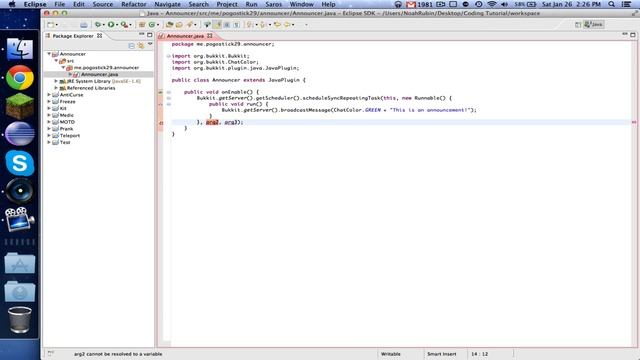Expand the JRE System Library node
The image size is (640, 360).
tap(56, 81)
